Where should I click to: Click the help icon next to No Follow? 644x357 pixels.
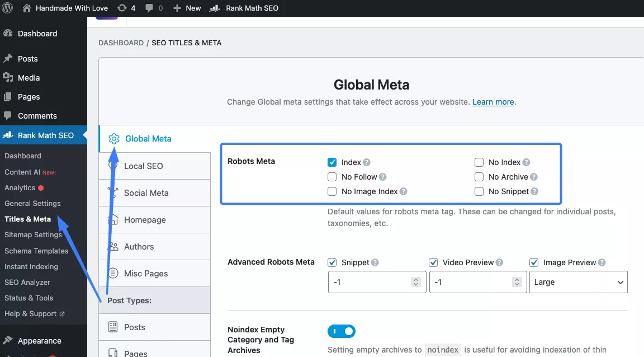point(383,177)
